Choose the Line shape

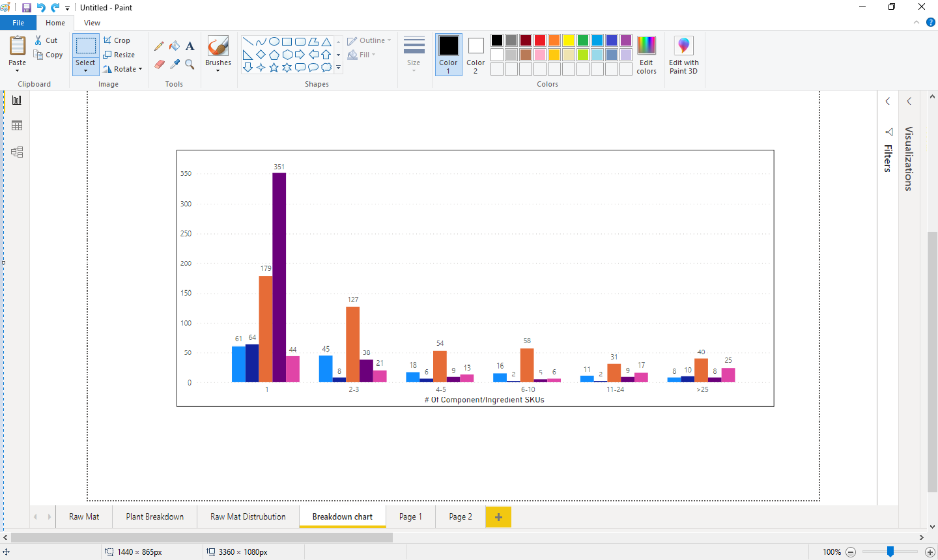point(248,42)
